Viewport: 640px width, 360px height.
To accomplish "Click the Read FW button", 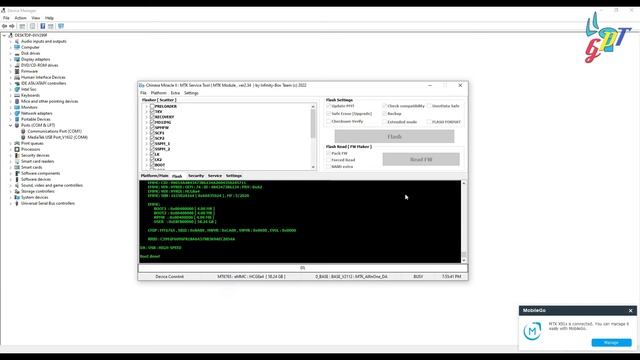I will pyautogui.click(x=421, y=159).
